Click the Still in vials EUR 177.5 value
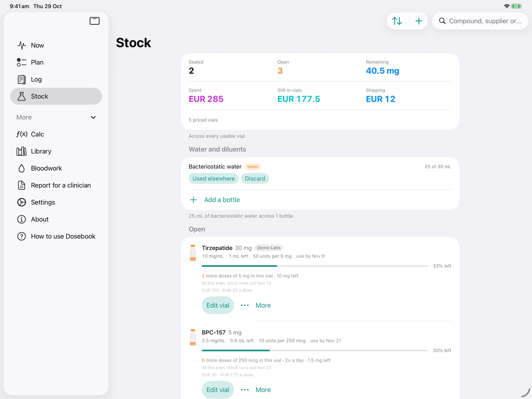Viewport: 532px width, 399px height. coord(299,99)
